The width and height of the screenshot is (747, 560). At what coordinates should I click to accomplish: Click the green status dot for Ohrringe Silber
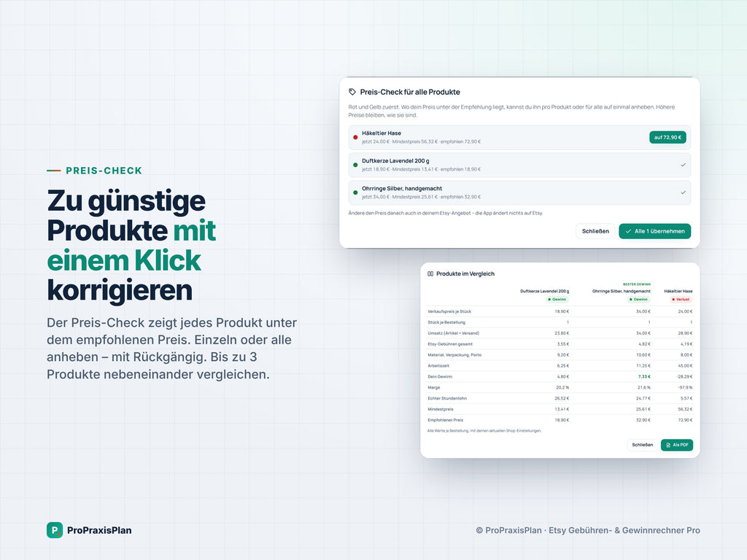(x=355, y=192)
